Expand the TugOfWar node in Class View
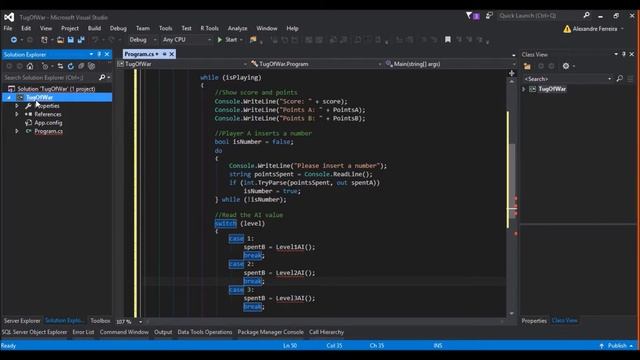640x360 pixels. (x=524, y=89)
